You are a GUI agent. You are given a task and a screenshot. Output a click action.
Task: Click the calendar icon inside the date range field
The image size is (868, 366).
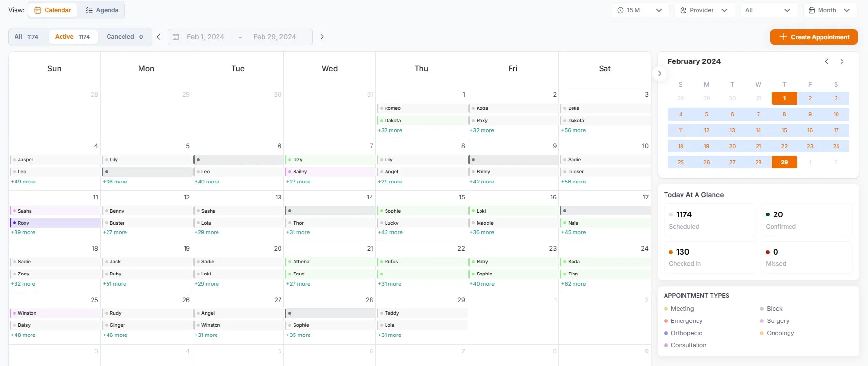pos(176,37)
